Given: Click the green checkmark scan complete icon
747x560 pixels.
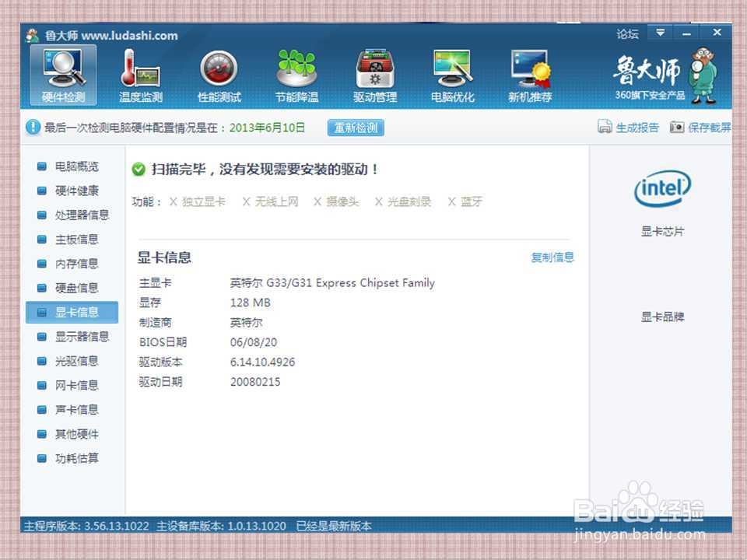Looking at the screenshot, I should tap(139, 169).
